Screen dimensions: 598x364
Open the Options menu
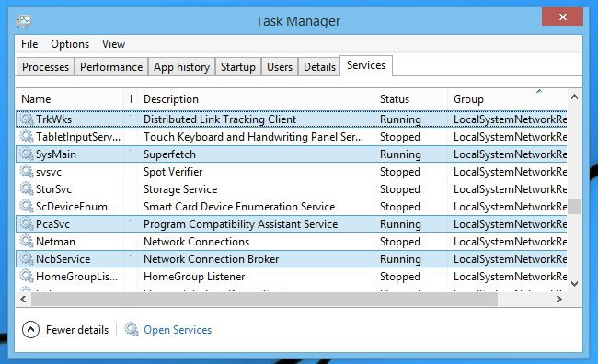pyautogui.click(x=70, y=44)
